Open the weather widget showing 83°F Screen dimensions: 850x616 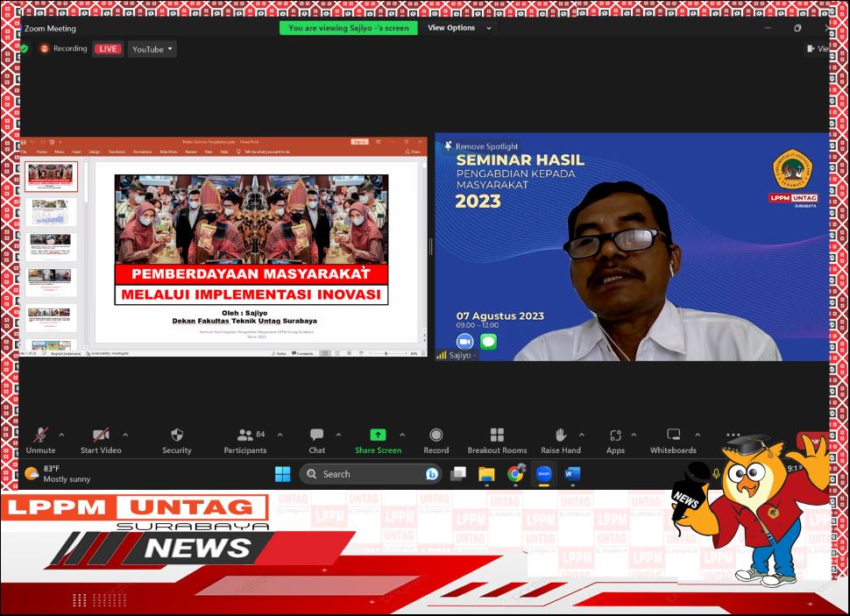[x=58, y=474]
